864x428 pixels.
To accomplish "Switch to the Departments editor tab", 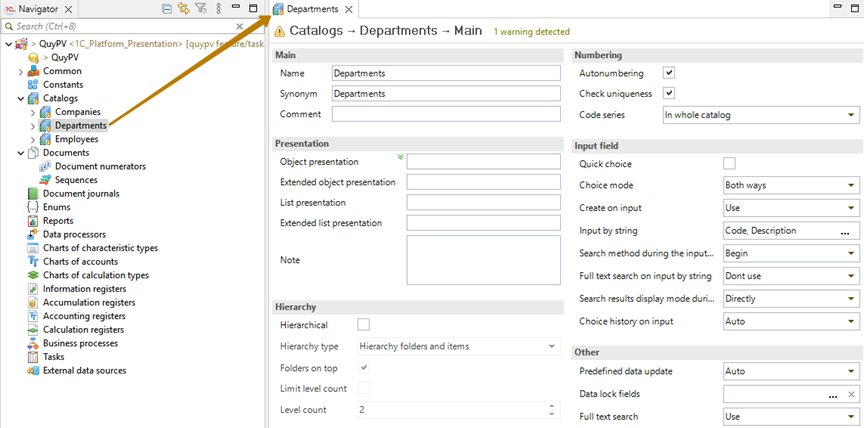I will pos(311,9).
